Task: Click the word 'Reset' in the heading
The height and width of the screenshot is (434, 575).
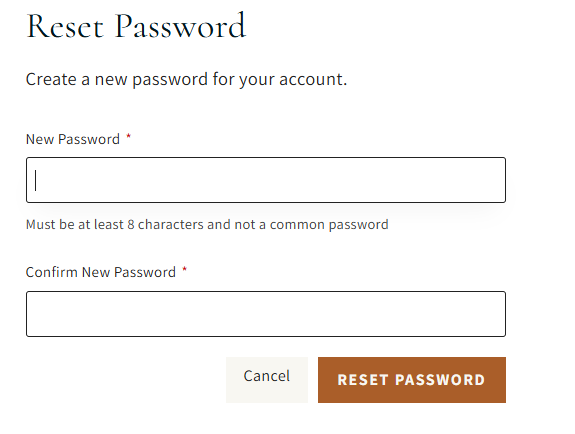Action: [65, 26]
